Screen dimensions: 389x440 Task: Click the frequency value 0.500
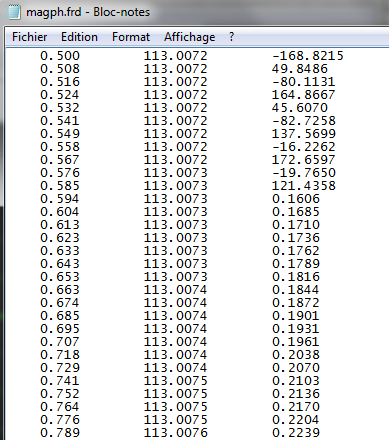[x=60, y=56]
